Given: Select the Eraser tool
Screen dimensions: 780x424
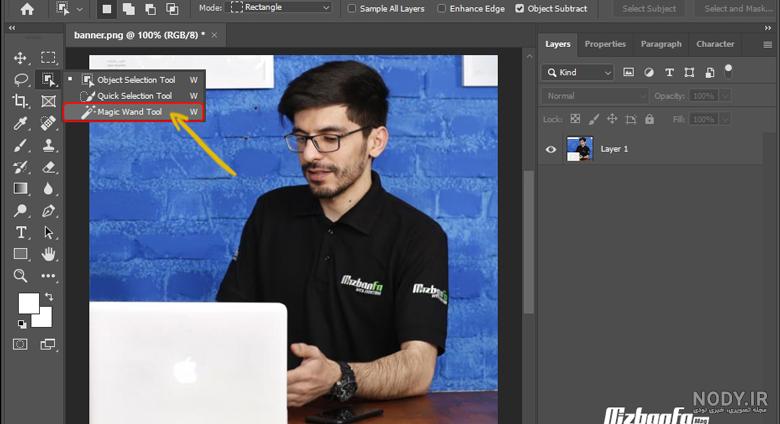Looking at the screenshot, I should click(48, 167).
